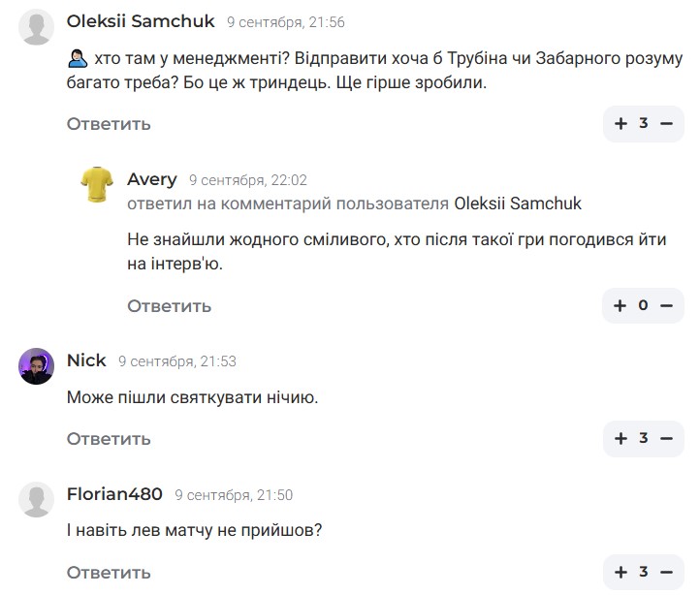
Task: Reply to Oleksii Samchuk's comment
Action: 109,124
